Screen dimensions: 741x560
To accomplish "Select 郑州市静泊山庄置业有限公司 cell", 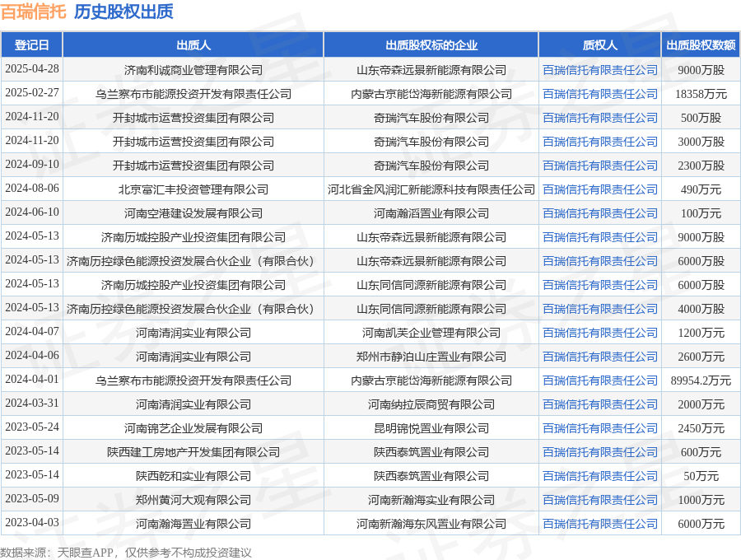I will point(431,357).
